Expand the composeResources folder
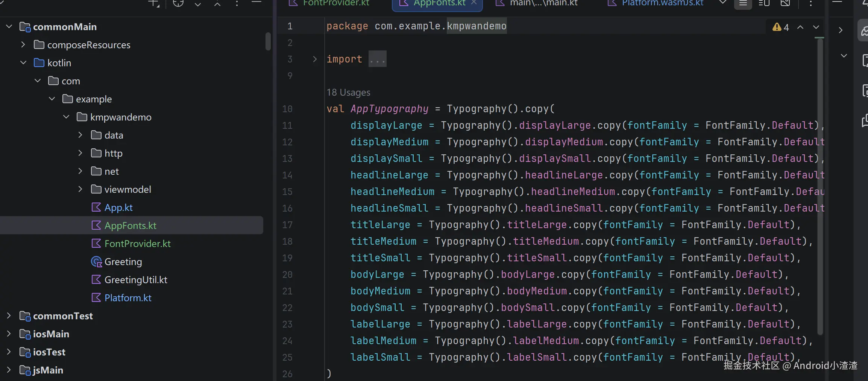Viewport: 868px width, 381px height. 23,45
